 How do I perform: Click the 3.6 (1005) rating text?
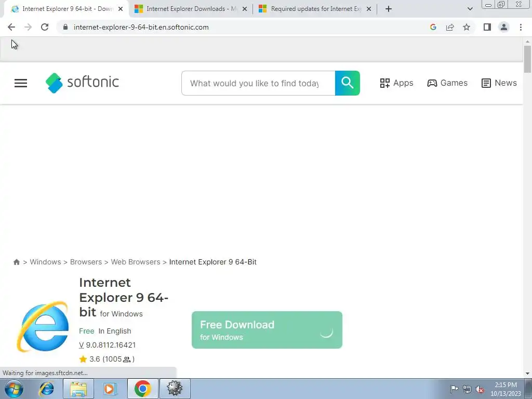coord(112,359)
